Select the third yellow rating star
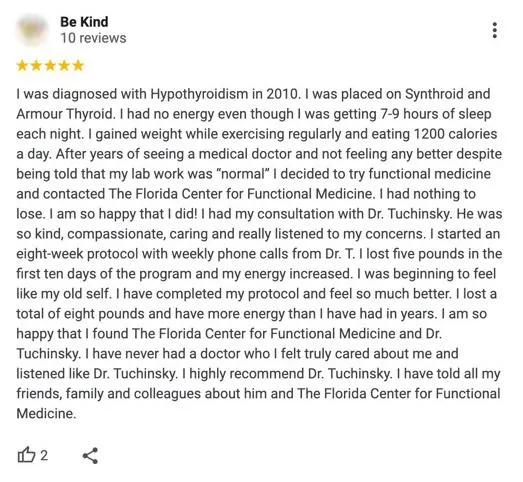The height and width of the screenshot is (482, 523). pos(50,65)
